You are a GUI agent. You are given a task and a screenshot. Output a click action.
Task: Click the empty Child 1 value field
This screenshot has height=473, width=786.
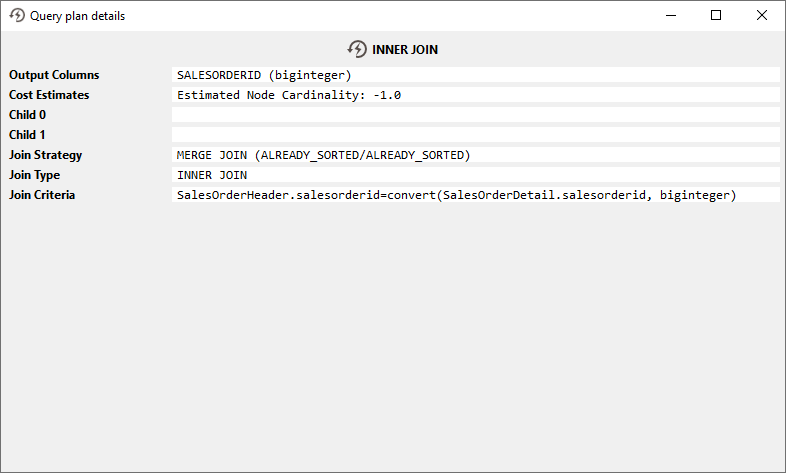475,135
